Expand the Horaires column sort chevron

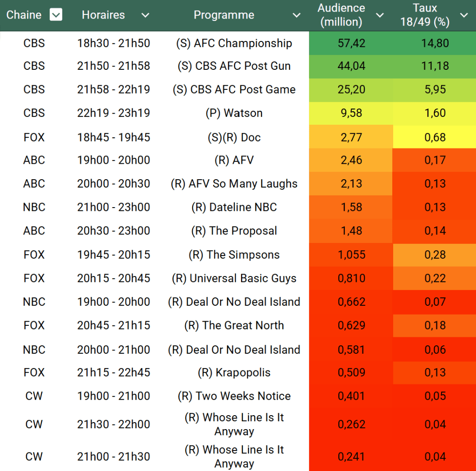pyautogui.click(x=145, y=15)
